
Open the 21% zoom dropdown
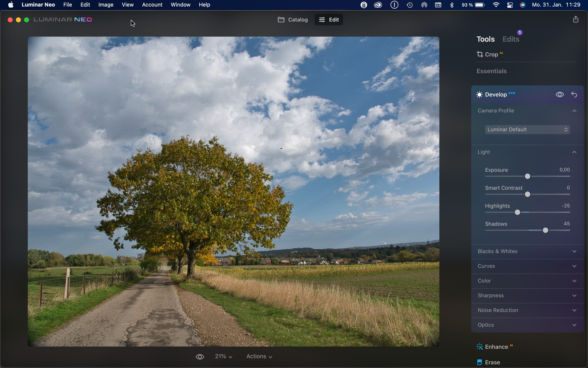[x=223, y=357]
